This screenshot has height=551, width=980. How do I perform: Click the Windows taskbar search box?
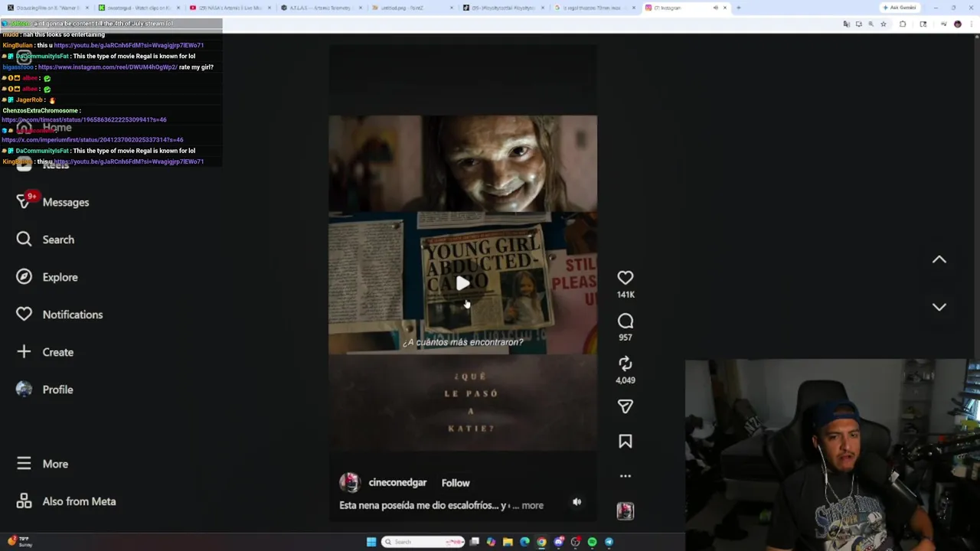click(x=423, y=542)
